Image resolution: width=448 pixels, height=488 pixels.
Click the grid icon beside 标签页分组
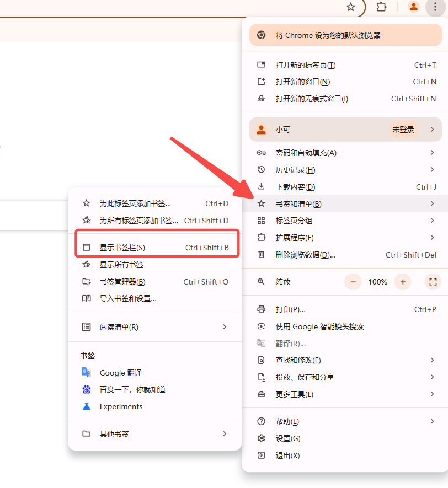point(261,221)
